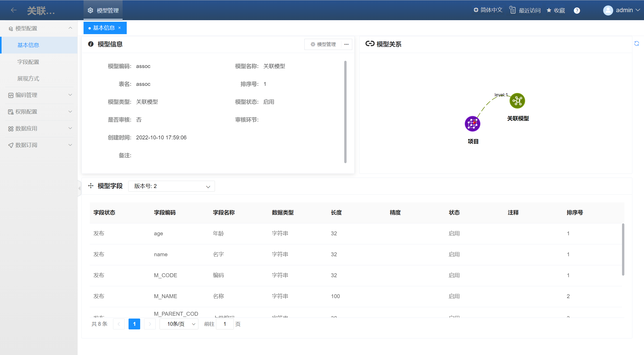Image resolution: width=644 pixels, height=355 pixels.
Task: Switch to 模型管理 top tab
Action: (x=103, y=10)
